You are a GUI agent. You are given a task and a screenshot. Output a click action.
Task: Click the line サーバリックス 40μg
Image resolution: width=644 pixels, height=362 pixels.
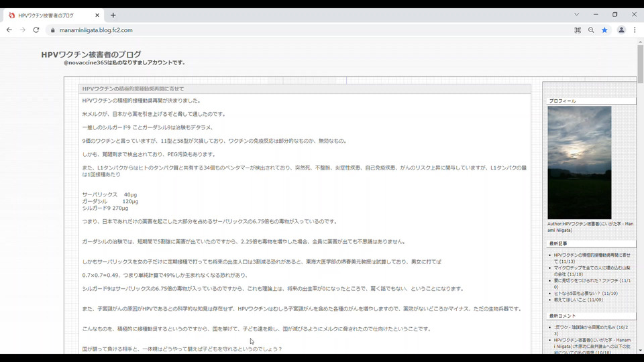pyautogui.click(x=109, y=194)
